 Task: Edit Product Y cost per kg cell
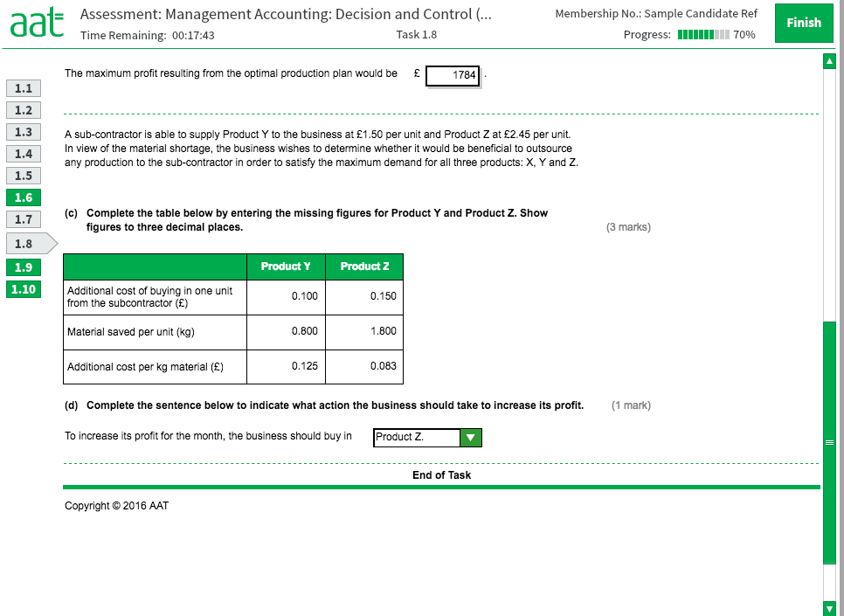click(x=286, y=367)
